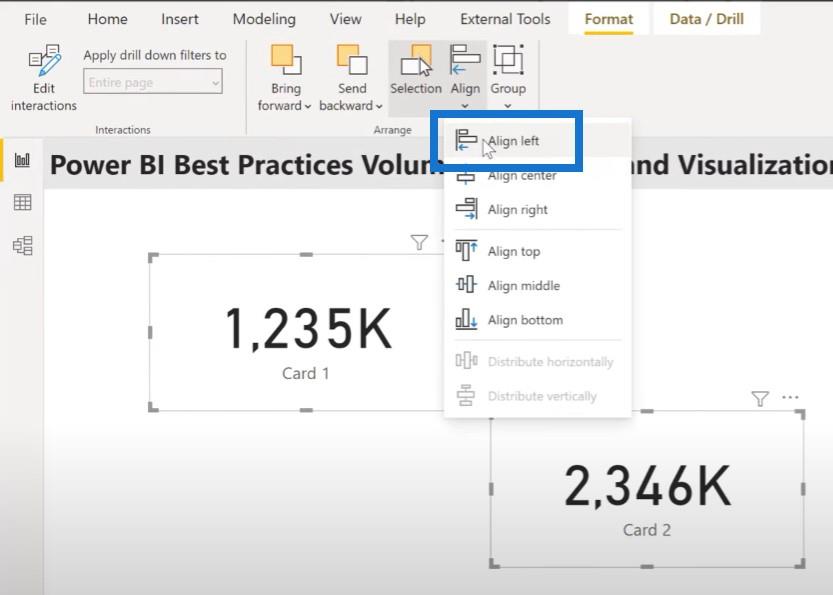Image resolution: width=833 pixels, height=595 pixels.
Task: Click the filter icon above Card 2
Action: click(x=760, y=398)
